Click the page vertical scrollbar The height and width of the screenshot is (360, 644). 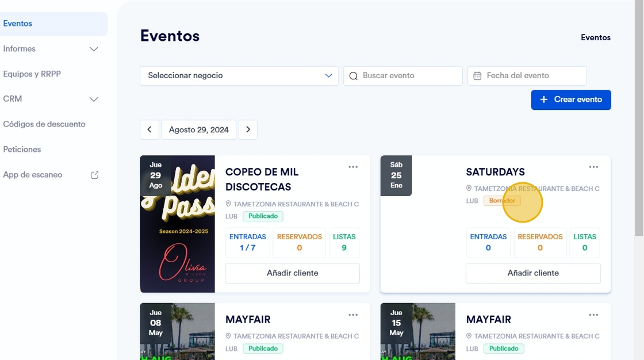click(x=639, y=119)
